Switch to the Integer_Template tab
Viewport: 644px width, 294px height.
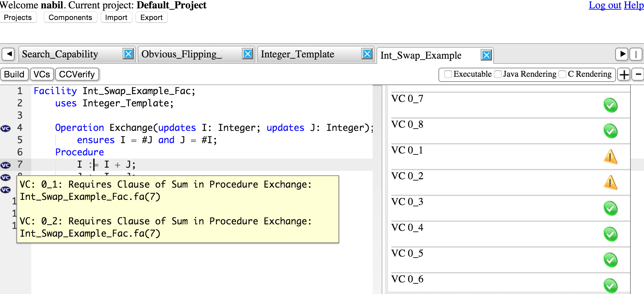(x=297, y=54)
